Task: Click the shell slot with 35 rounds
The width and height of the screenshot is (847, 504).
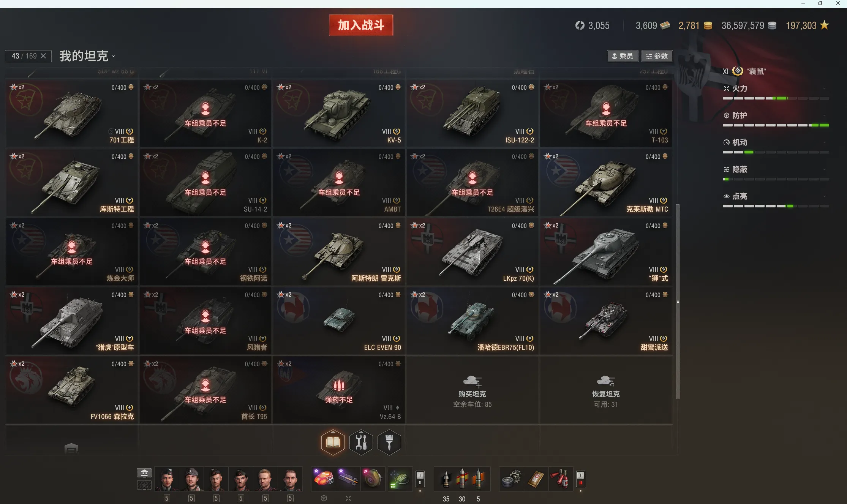Action: [x=446, y=479]
